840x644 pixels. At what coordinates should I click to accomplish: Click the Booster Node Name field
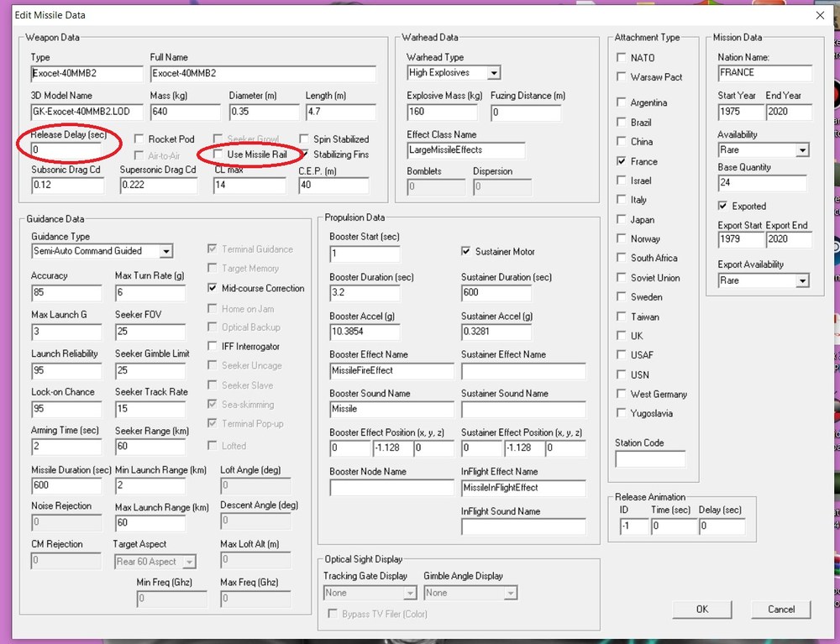click(391, 488)
